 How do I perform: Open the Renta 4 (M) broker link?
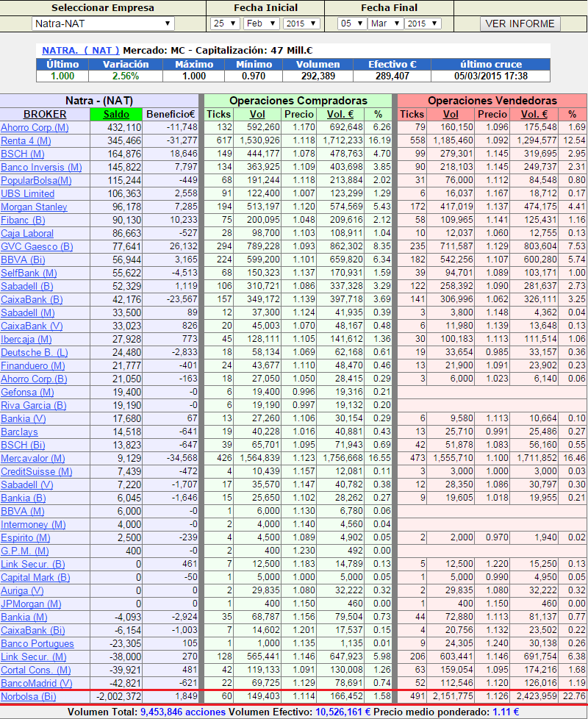[26, 140]
